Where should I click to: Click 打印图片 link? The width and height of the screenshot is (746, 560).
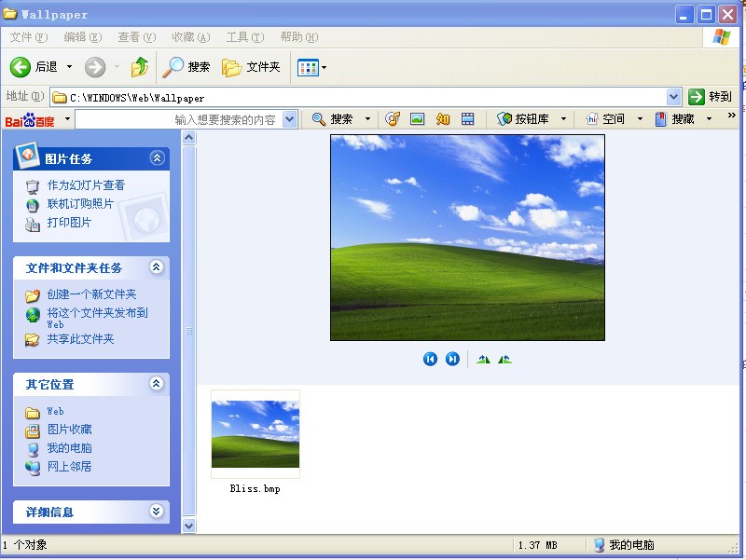click(x=69, y=223)
